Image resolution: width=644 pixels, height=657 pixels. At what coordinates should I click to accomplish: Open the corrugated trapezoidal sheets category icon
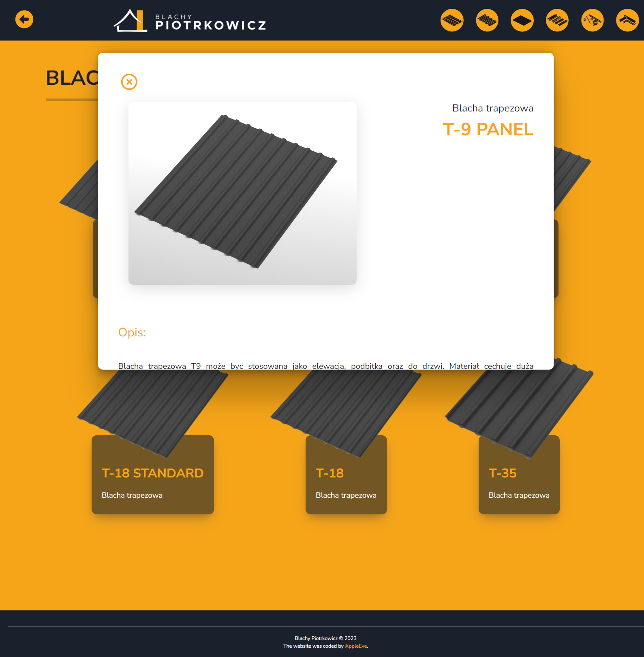point(487,20)
